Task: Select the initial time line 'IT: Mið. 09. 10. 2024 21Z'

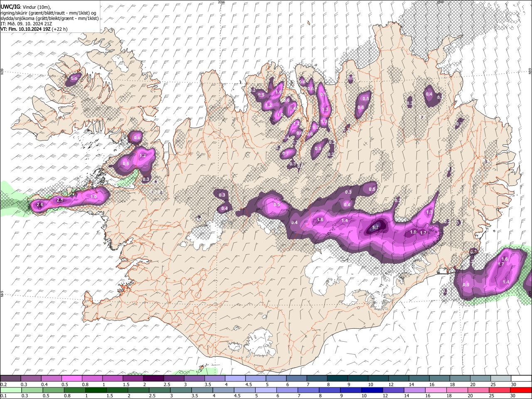Action: coord(26,24)
